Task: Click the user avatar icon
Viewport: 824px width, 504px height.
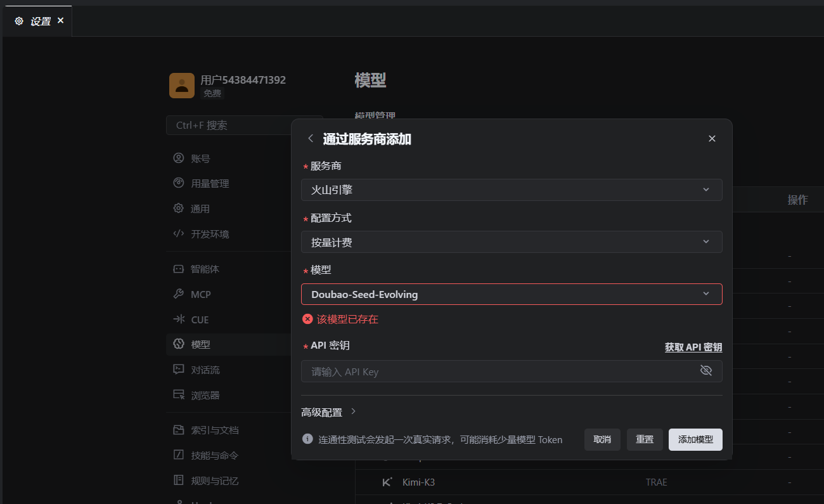Action: coord(182,86)
